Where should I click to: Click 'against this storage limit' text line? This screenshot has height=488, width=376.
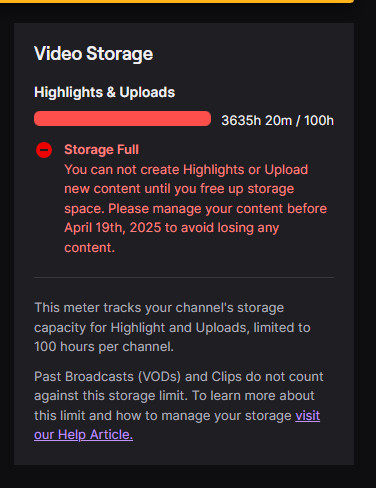(174, 396)
